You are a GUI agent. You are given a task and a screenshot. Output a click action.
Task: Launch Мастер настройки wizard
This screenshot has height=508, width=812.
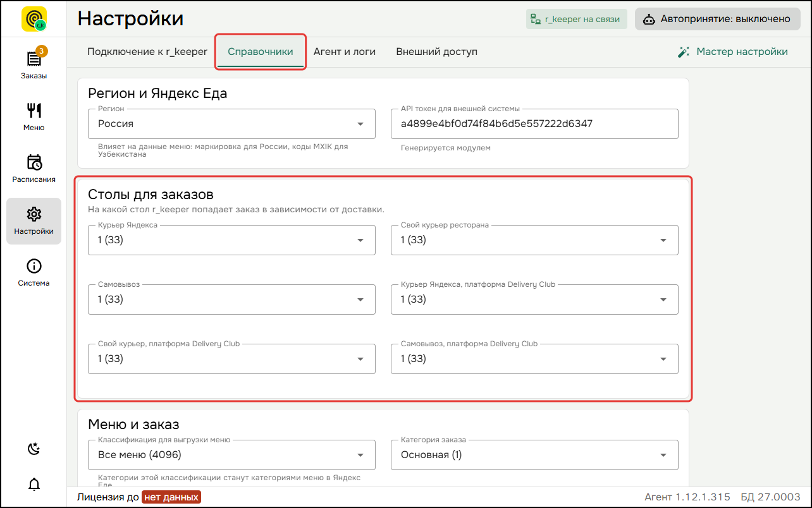pyautogui.click(x=732, y=52)
